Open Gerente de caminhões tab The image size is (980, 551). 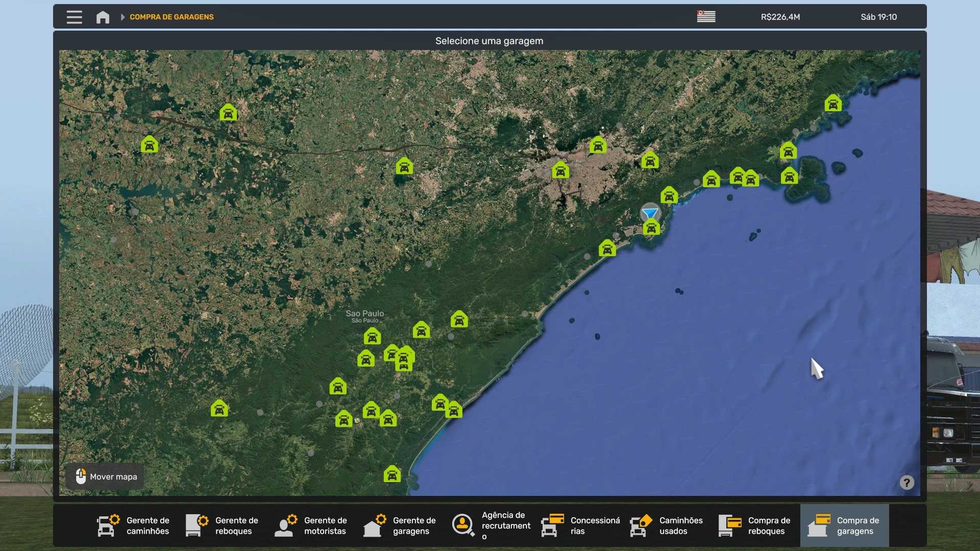coord(134,525)
